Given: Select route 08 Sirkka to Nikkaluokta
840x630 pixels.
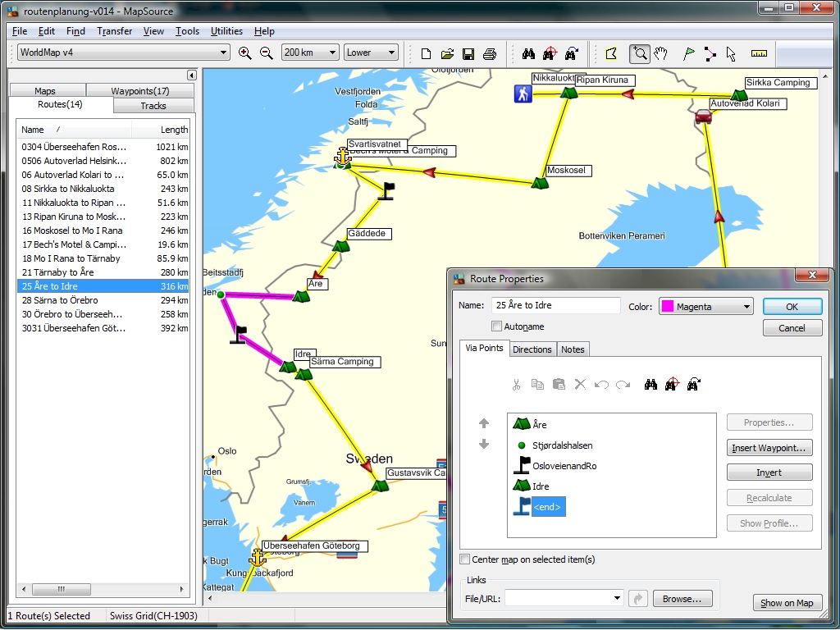Looking at the screenshot, I should pyautogui.click(x=104, y=189).
